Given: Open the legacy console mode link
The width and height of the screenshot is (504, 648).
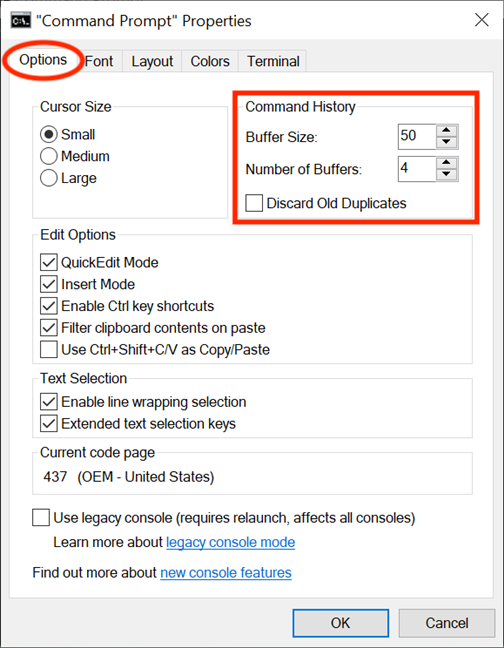Looking at the screenshot, I should [231, 542].
